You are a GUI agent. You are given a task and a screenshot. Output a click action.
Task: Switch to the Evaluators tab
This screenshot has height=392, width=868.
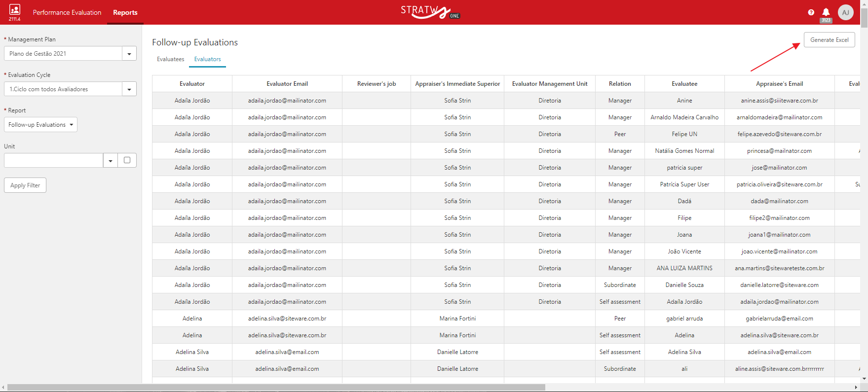(208, 59)
